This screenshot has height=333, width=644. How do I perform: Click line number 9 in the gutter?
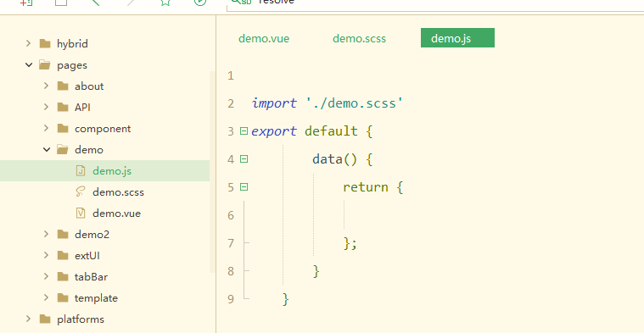click(x=231, y=299)
